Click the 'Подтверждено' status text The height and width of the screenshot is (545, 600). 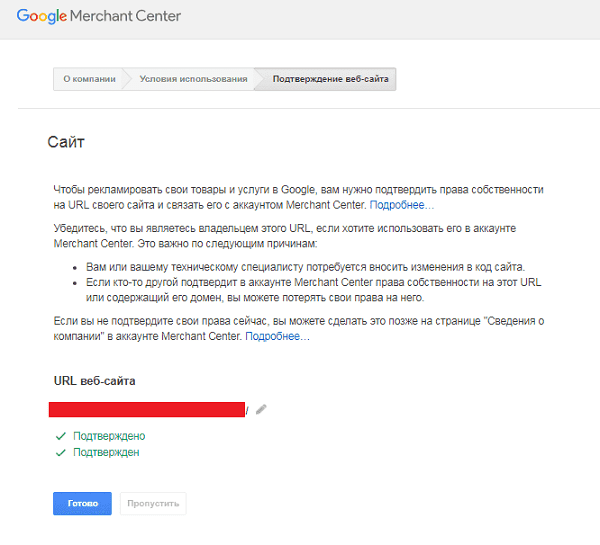point(109,436)
